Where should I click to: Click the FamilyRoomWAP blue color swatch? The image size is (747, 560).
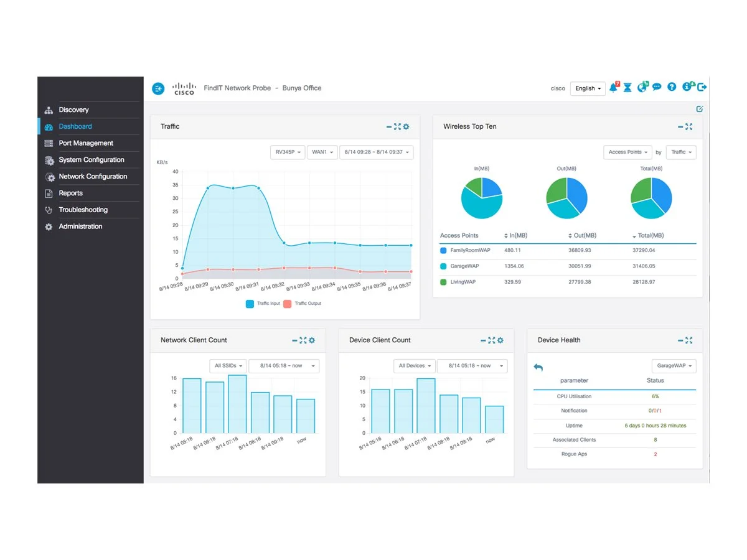(443, 251)
